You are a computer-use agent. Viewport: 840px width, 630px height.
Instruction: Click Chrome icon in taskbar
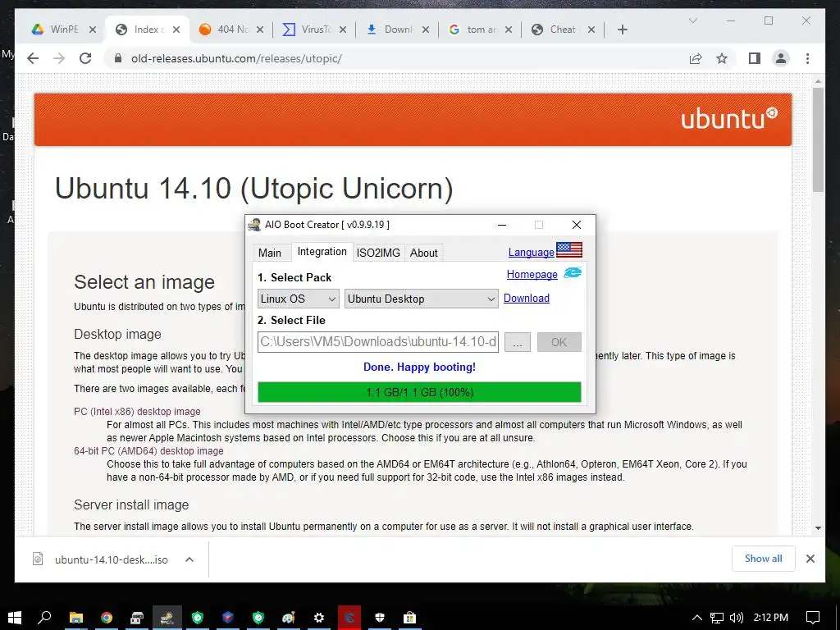click(x=107, y=618)
